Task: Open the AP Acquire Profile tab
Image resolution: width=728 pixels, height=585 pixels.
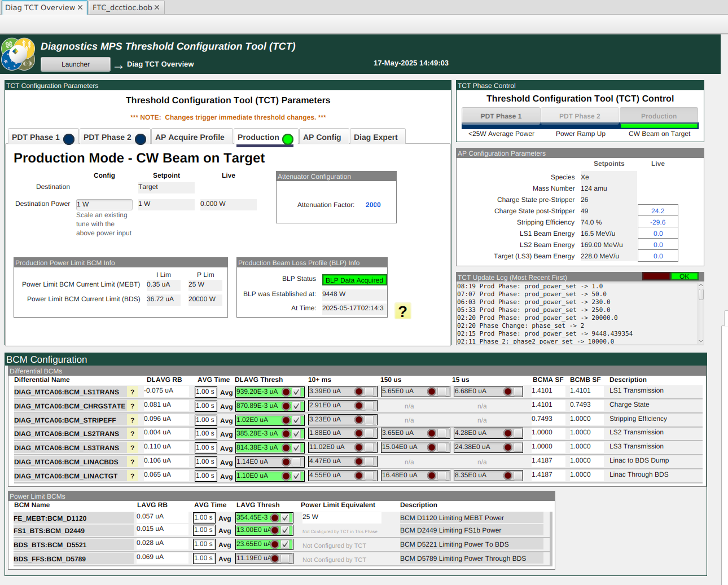Action: 190,137
